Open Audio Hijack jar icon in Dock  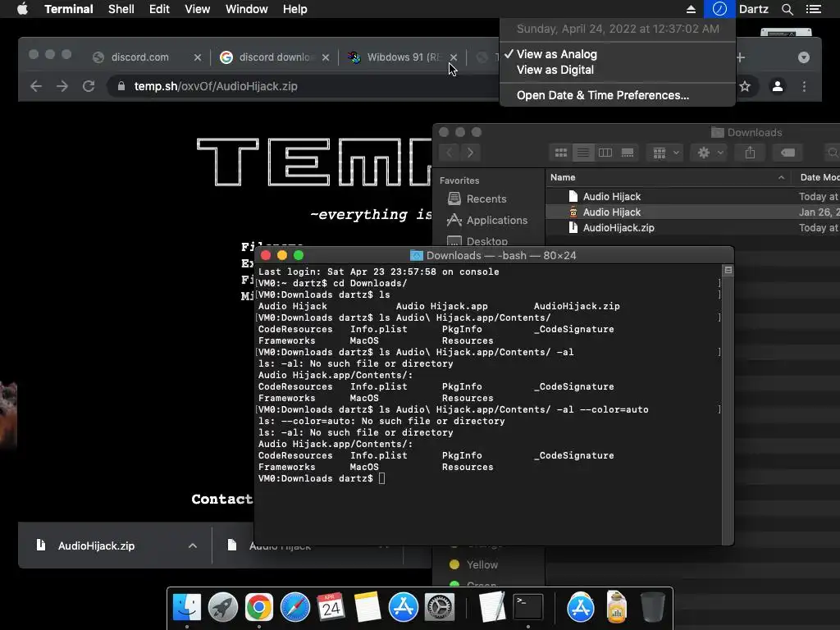617,608
